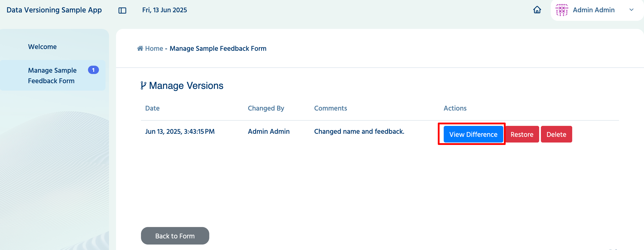Click the Data Versioning Sample App title
The width and height of the screenshot is (644, 250).
click(x=54, y=10)
